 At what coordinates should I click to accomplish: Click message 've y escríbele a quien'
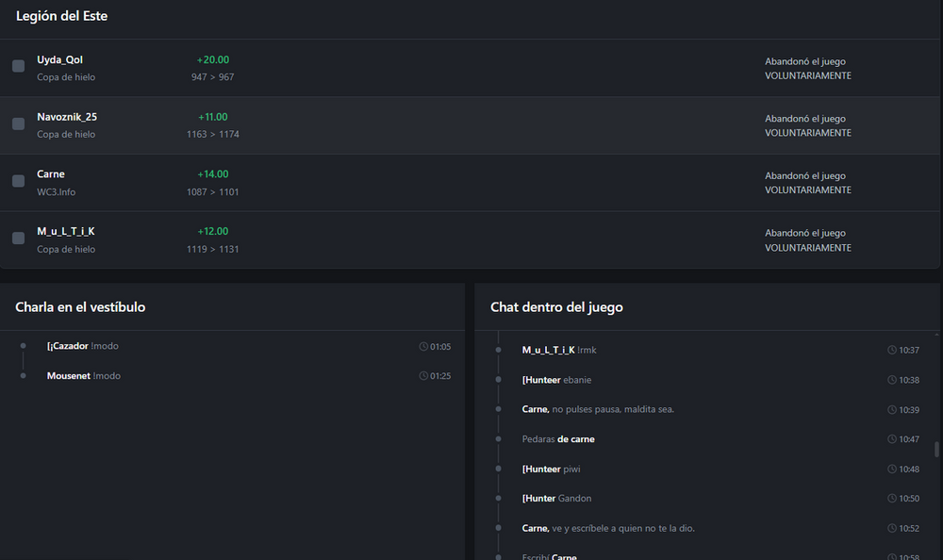623,528
